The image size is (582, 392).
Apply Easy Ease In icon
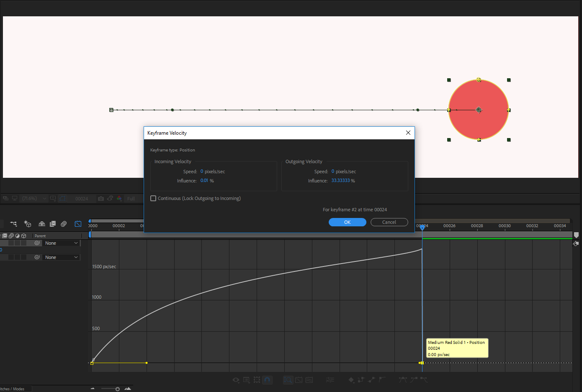[x=414, y=380]
